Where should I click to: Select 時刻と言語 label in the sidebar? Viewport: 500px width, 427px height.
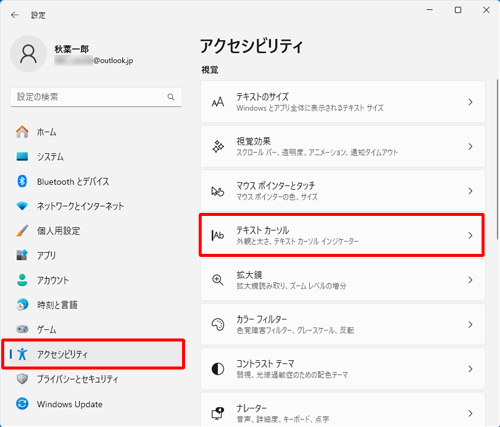point(57,305)
